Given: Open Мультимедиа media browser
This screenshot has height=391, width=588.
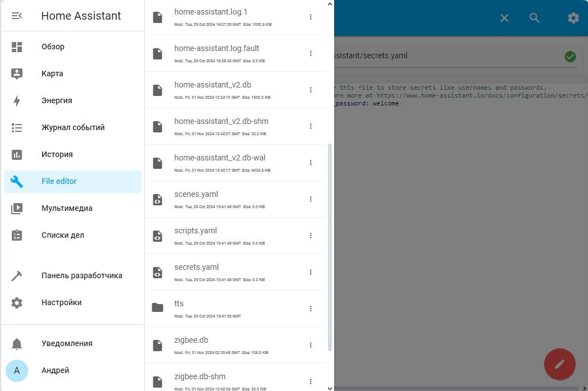Looking at the screenshot, I should pos(73,209).
